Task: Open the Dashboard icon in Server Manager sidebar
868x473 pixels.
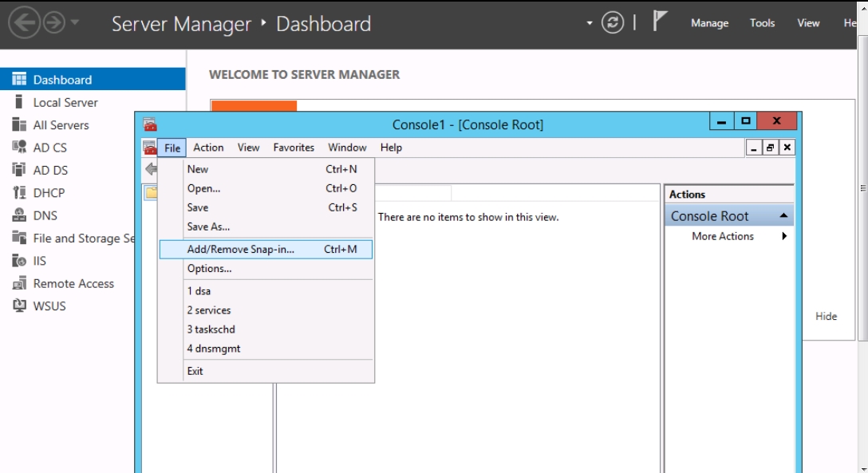Action: pyautogui.click(x=19, y=79)
